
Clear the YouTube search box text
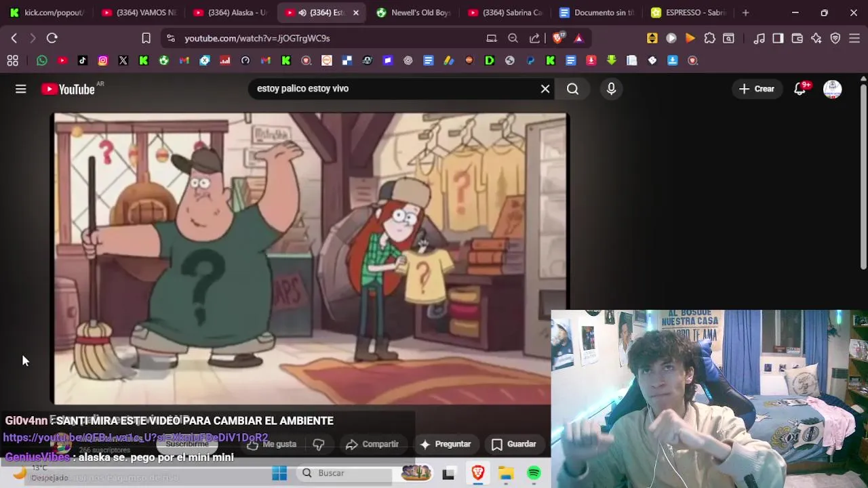(545, 89)
